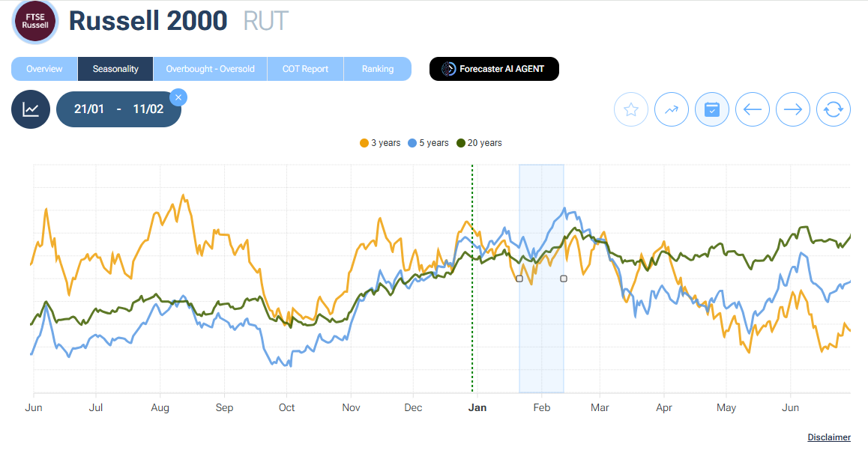Viewport: 868px width, 456px height.
Task: Toggle the 5 years legend series
Action: (x=428, y=143)
